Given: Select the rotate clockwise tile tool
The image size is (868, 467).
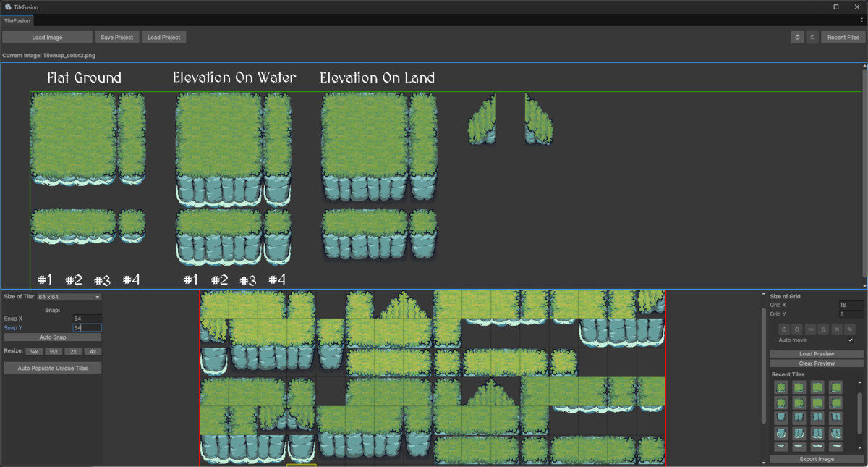Looking at the screenshot, I should click(784, 329).
